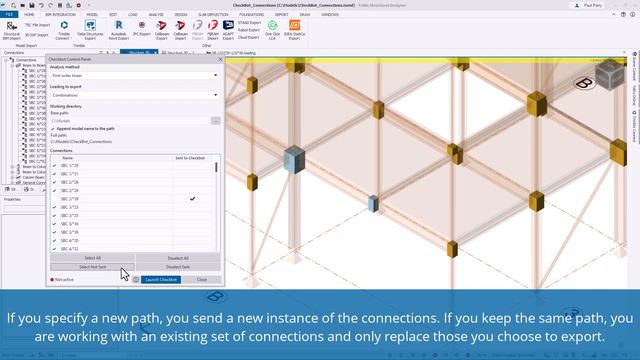This screenshot has height=360, width=640.
Task: Click the STAAD Export button
Action: pos(249,23)
